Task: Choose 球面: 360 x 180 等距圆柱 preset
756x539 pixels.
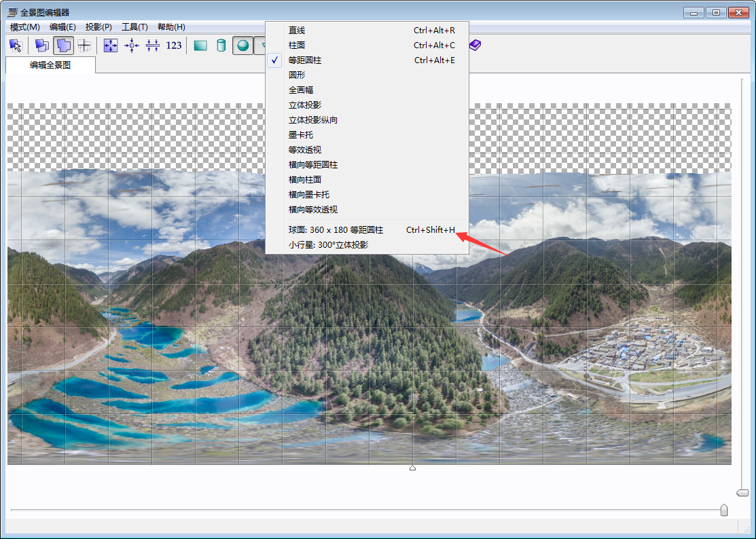Action: point(367,229)
